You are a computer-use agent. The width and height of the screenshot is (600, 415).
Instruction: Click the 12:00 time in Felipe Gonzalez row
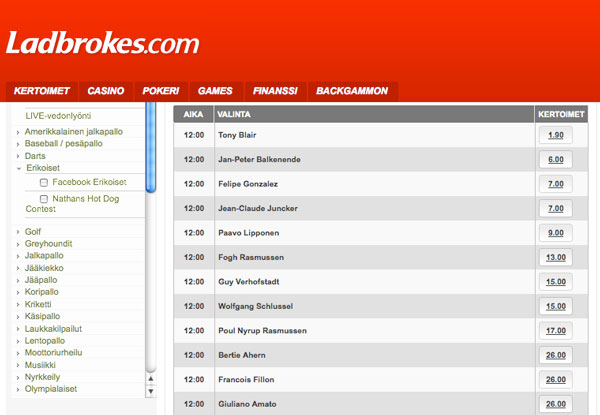pyautogui.click(x=194, y=184)
